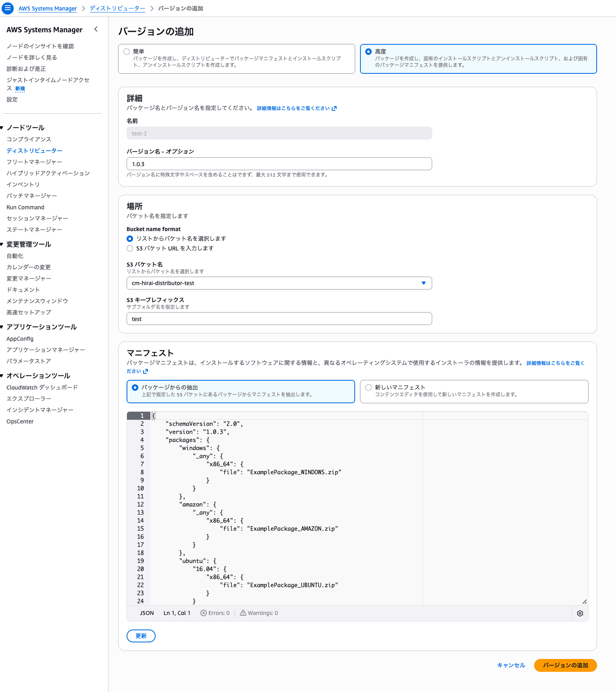The image size is (616, 692).
Task: Click the Errors: 0 status indicator
Action: coord(215,613)
